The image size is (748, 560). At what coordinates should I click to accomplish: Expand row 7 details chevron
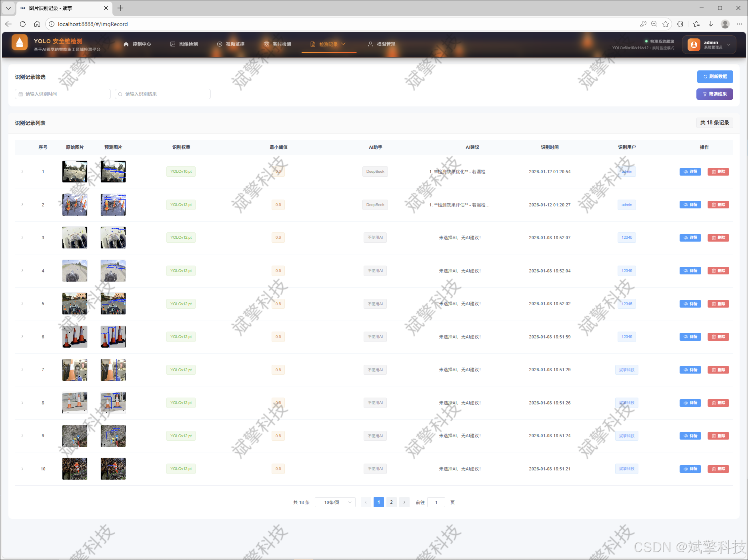(x=22, y=370)
